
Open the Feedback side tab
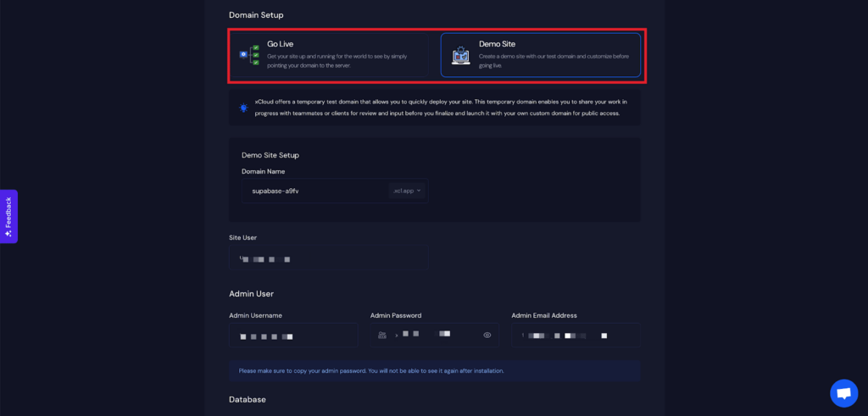click(x=8, y=215)
